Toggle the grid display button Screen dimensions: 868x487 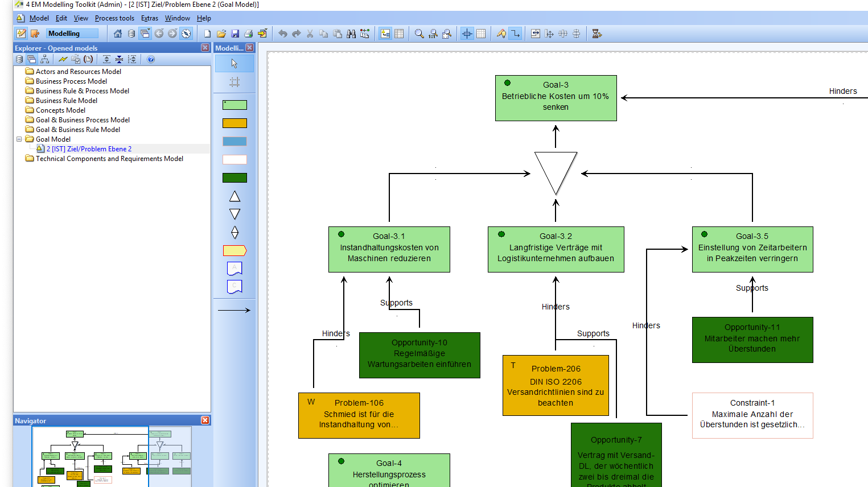pyautogui.click(x=481, y=34)
